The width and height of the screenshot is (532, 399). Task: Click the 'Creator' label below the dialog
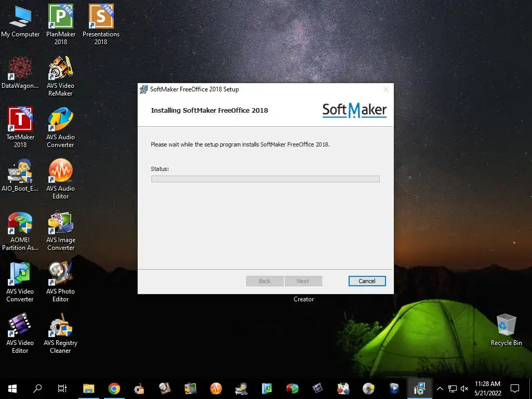pos(303,299)
